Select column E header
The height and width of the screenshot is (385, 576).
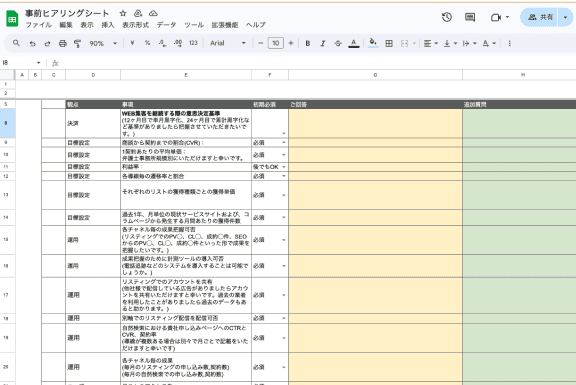pyautogui.click(x=186, y=75)
